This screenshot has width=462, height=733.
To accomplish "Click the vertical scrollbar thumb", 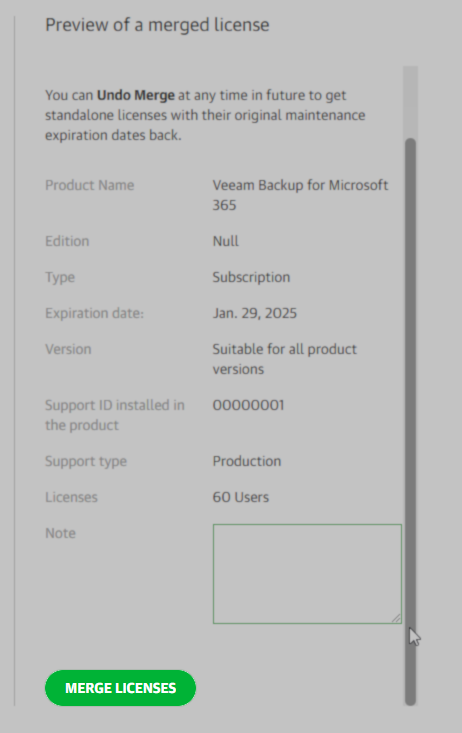I will click(410, 421).
